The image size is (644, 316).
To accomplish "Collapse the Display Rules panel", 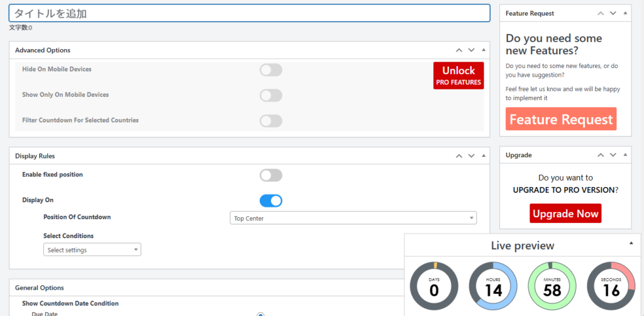I will point(483,155).
